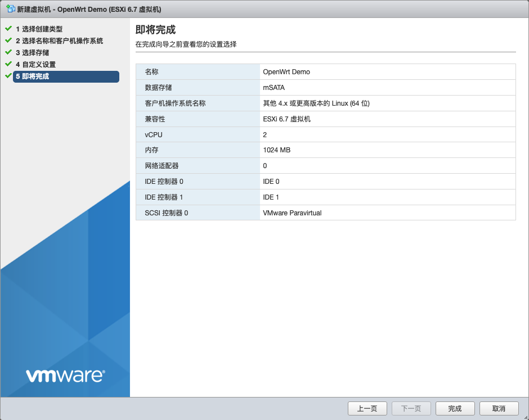Click the vmware logo
The image size is (529, 420).
click(x=65, y=376)
